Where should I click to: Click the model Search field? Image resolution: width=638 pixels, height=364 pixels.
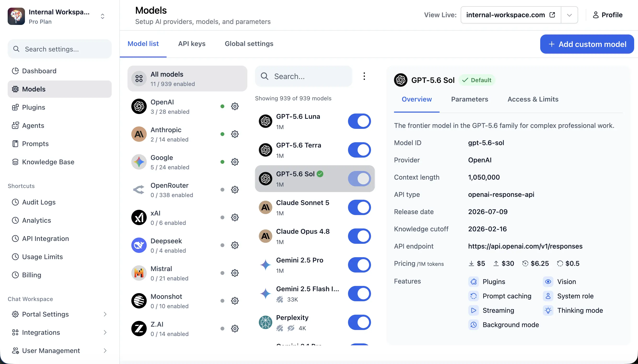303,76
